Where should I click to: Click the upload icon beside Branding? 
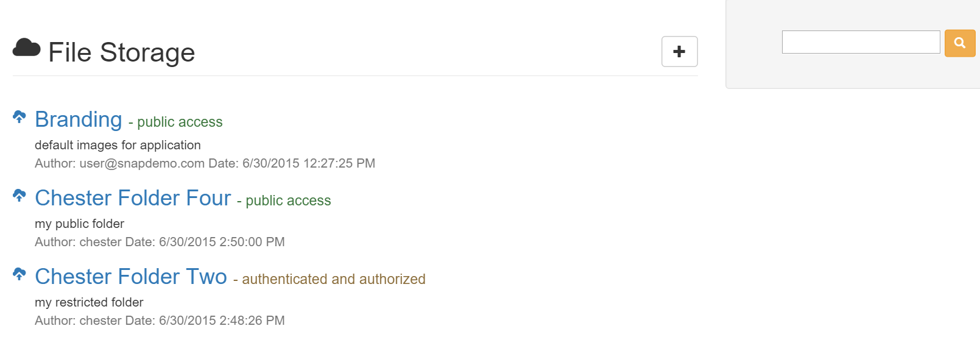point(19,116)
